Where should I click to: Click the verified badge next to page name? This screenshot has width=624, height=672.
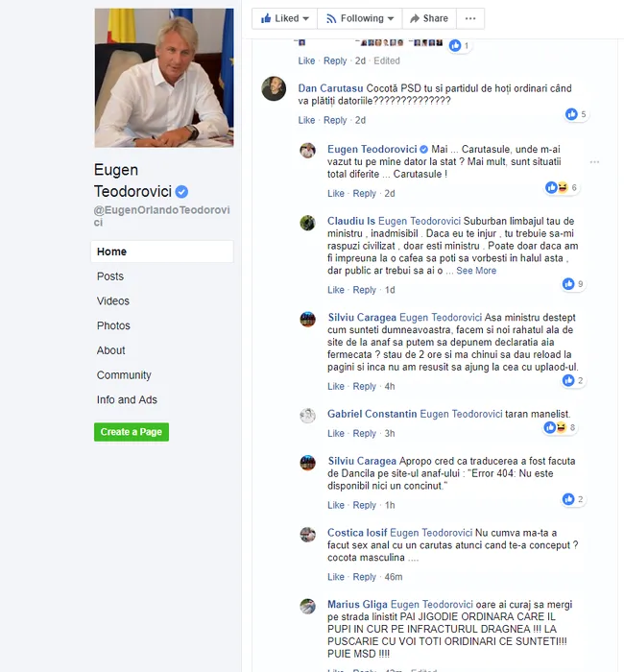click(x=181, y=192)
